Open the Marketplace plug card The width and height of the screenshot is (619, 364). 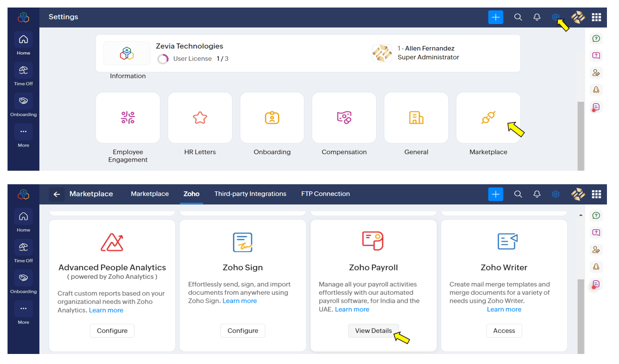click(x=488, y=118)
